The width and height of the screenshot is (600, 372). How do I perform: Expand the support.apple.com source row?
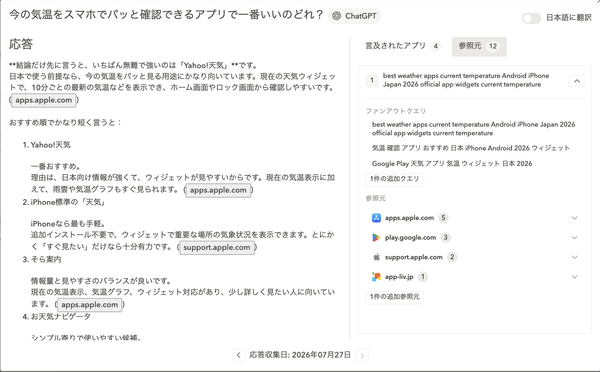click(474, 257)
